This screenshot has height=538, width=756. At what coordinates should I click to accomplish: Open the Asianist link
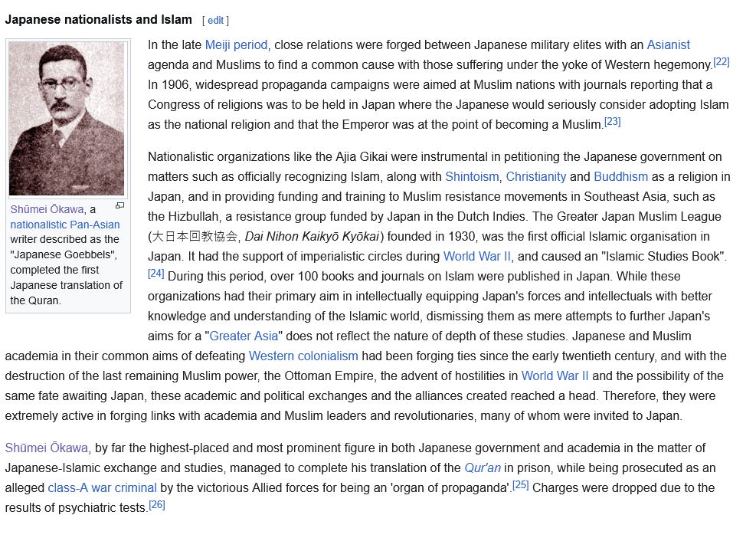[668, 45]
